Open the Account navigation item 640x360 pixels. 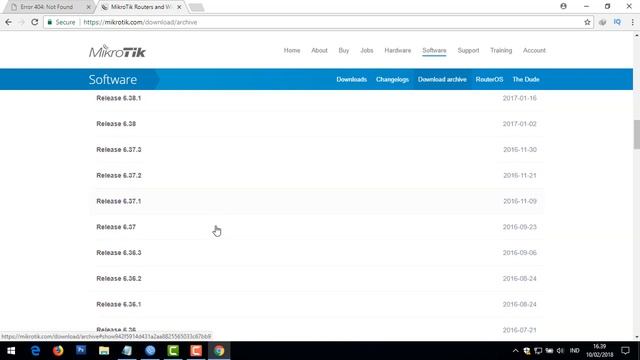534,51
